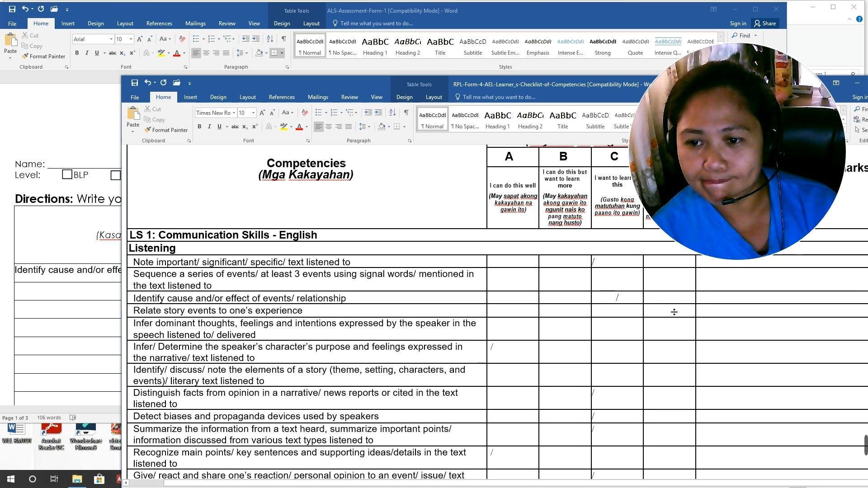This screenshot has width=868, height=488.
Task: Click Clear Formatting eraser in RPL-Form-4 window
Action: (305, 113)
